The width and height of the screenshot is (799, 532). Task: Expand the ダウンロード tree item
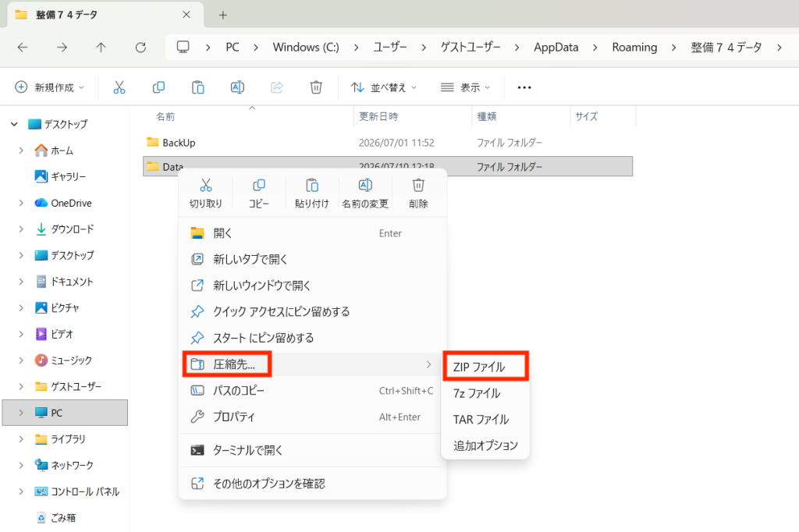coord(21,229)
